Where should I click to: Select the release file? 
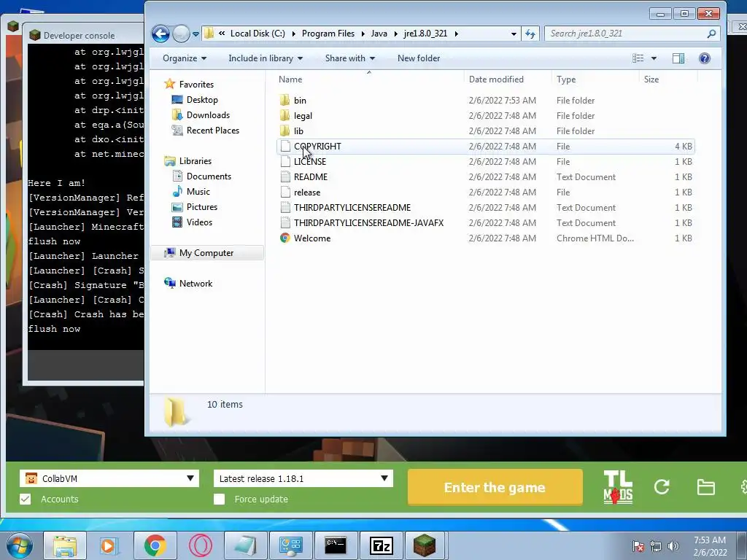[x=485, y=192]
